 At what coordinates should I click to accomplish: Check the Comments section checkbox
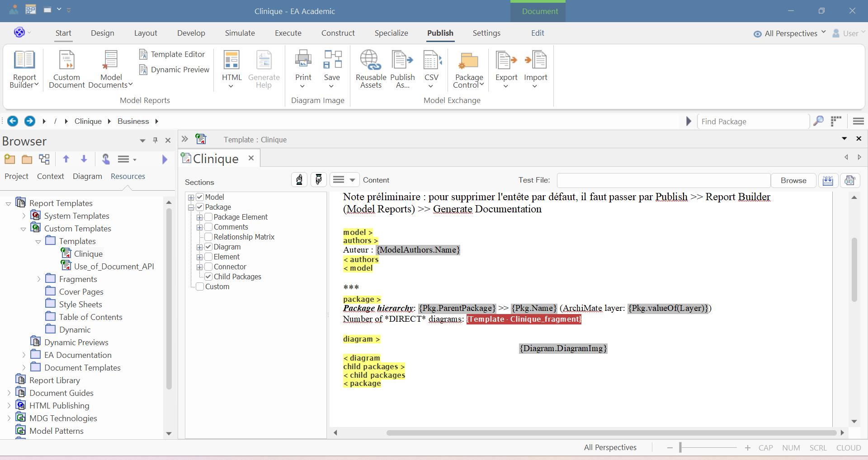208,227
